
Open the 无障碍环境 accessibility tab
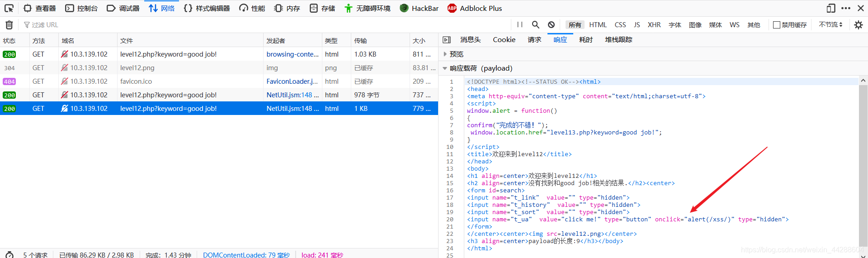tap(367, 8)
